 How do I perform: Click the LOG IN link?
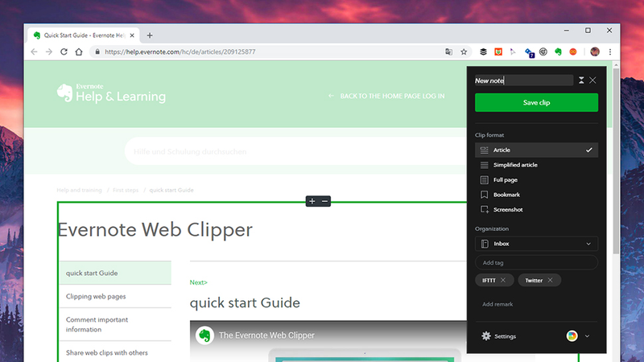[433, 96]
